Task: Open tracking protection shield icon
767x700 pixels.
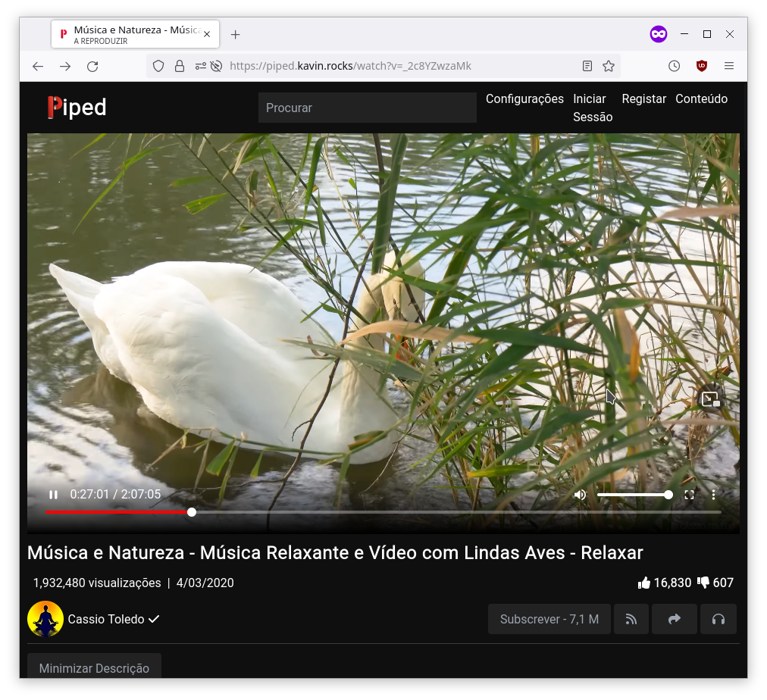Action: point(158,66)
